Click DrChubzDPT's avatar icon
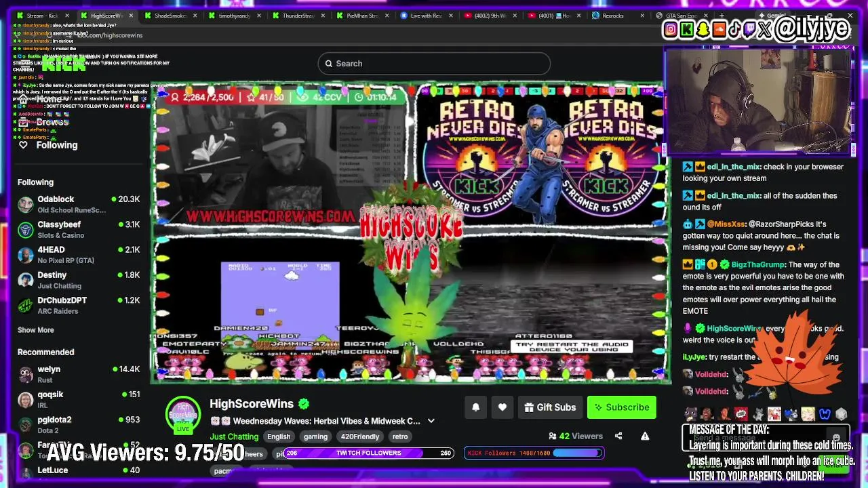This screenshot has height=488, width=868. tap(26, 305)
